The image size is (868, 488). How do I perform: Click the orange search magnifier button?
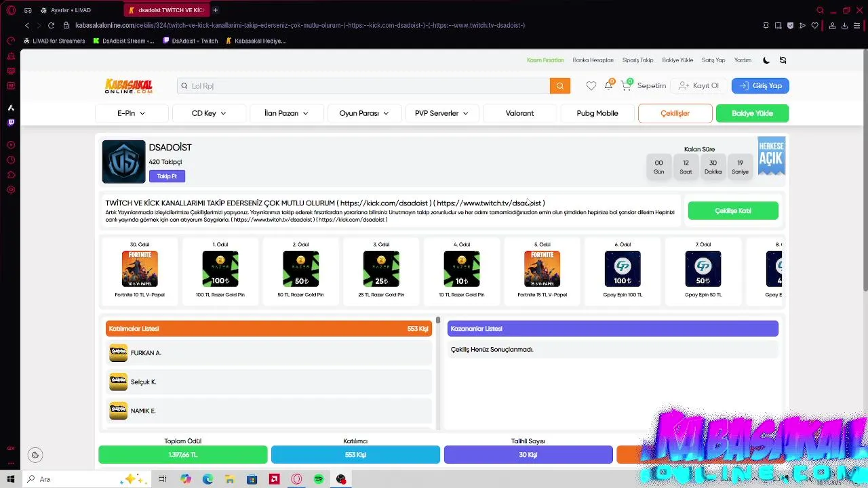559,86
